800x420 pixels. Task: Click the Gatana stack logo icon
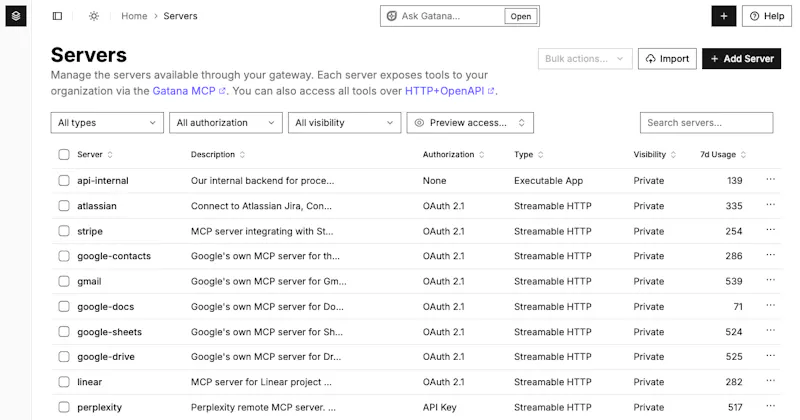pos(16,16)
